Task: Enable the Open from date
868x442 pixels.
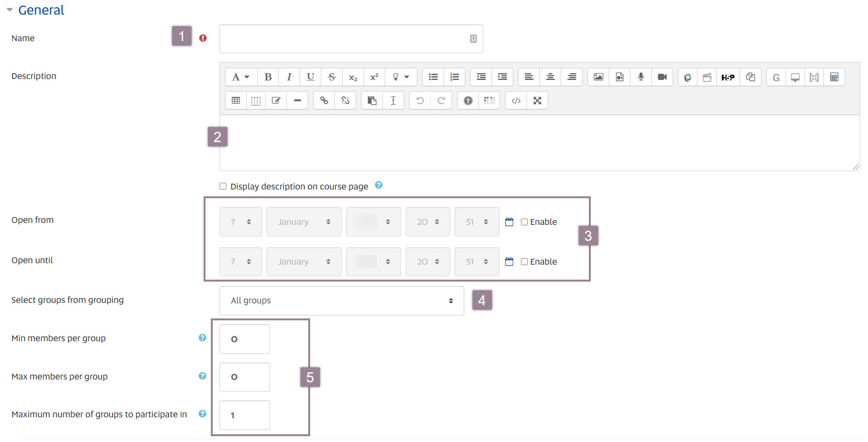Action: tap(524, 221)
